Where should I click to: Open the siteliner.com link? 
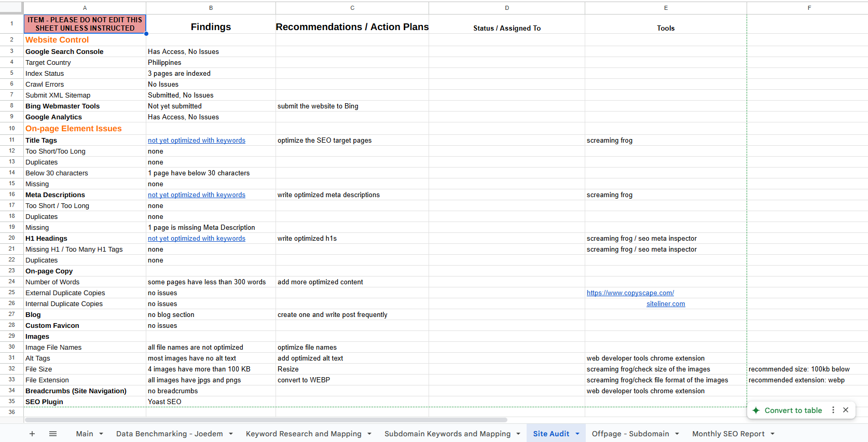click(666, 304)
